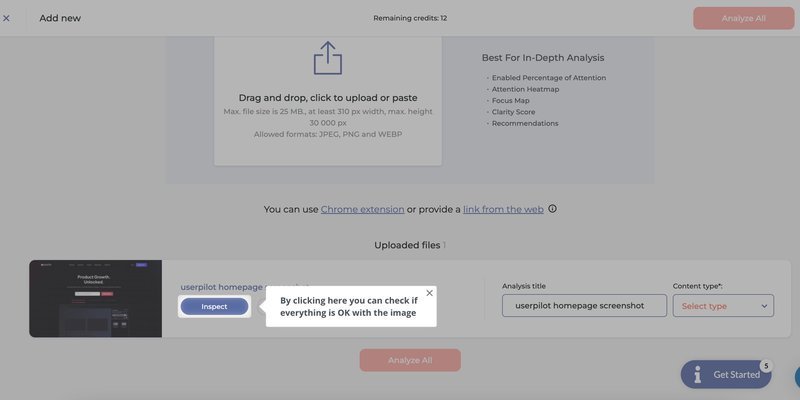This screenshot has width=800, height=400.
Task: Click the upload arrow icon
Action: (327, 59)
